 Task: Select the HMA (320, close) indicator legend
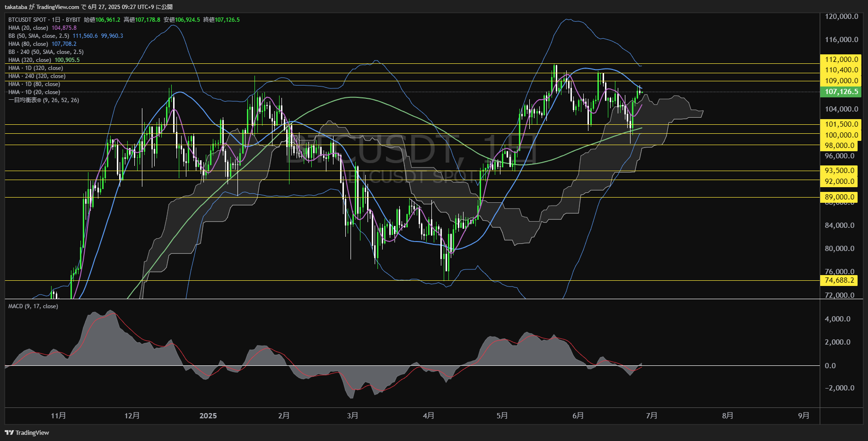[x=30, y=60]
